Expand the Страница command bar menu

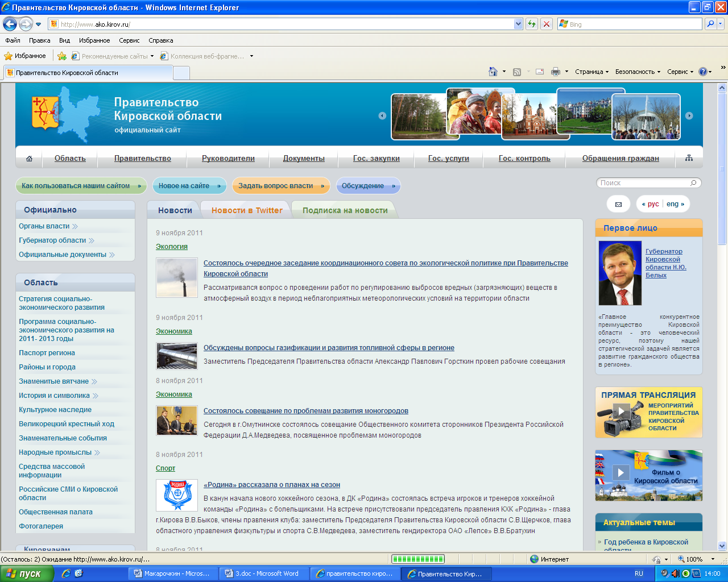tap(591, 72)
